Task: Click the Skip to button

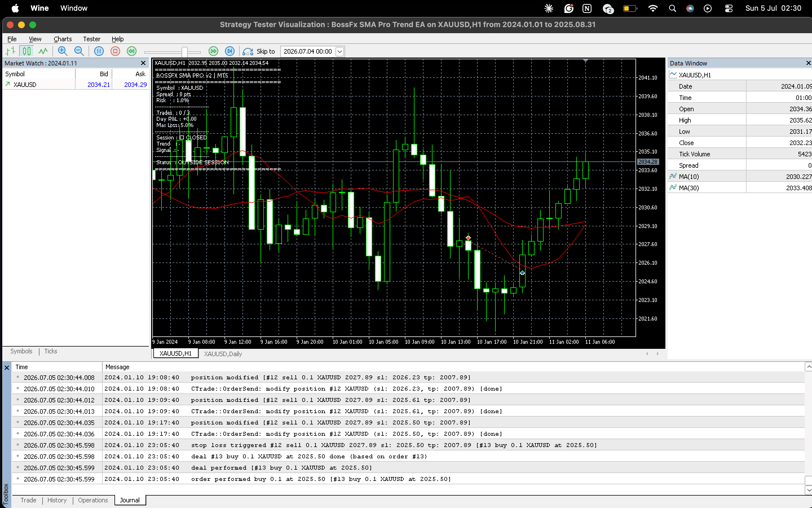Action: 259,51
